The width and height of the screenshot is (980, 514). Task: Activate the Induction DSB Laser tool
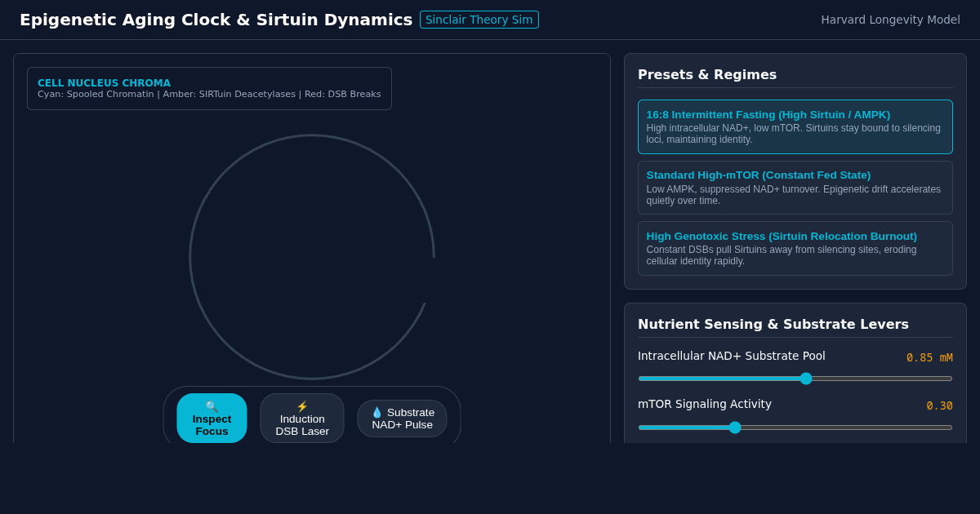point(302,418)
